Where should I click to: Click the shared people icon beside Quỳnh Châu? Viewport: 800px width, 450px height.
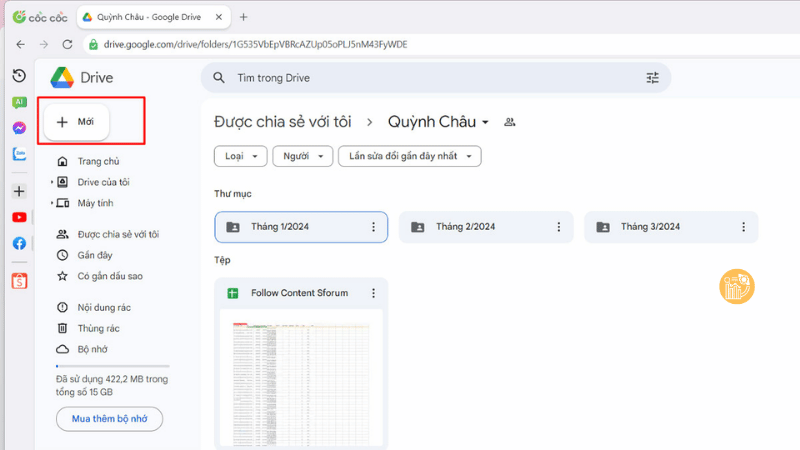509,122
